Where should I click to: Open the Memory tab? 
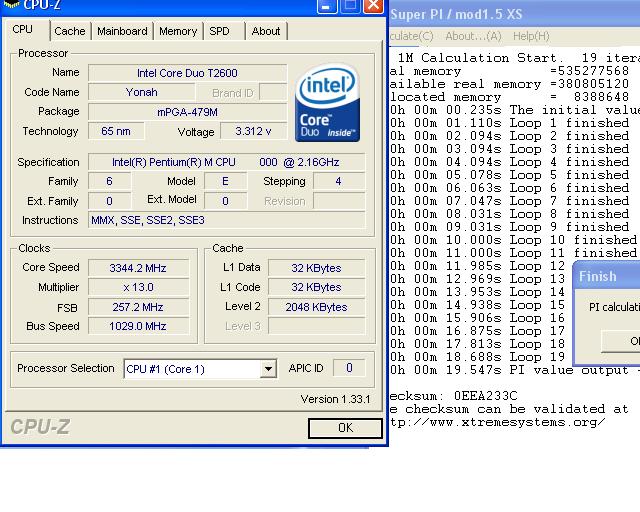coord(178,31)
